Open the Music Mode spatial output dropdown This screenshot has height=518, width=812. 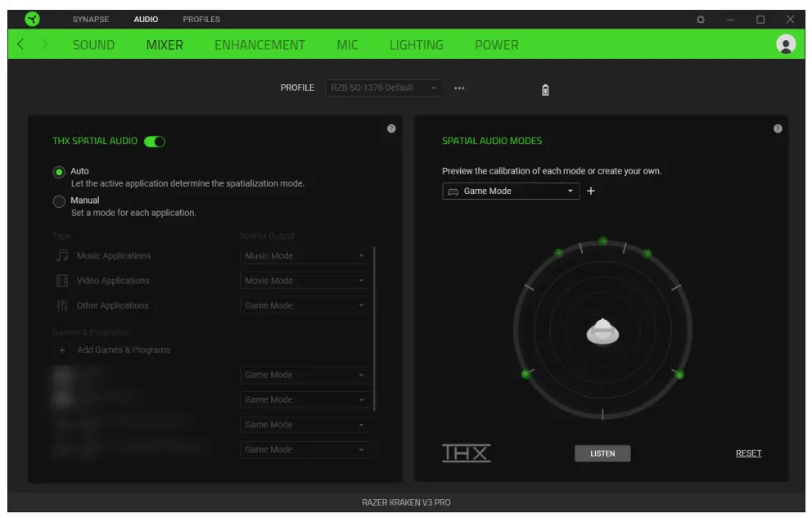point(305,256)
